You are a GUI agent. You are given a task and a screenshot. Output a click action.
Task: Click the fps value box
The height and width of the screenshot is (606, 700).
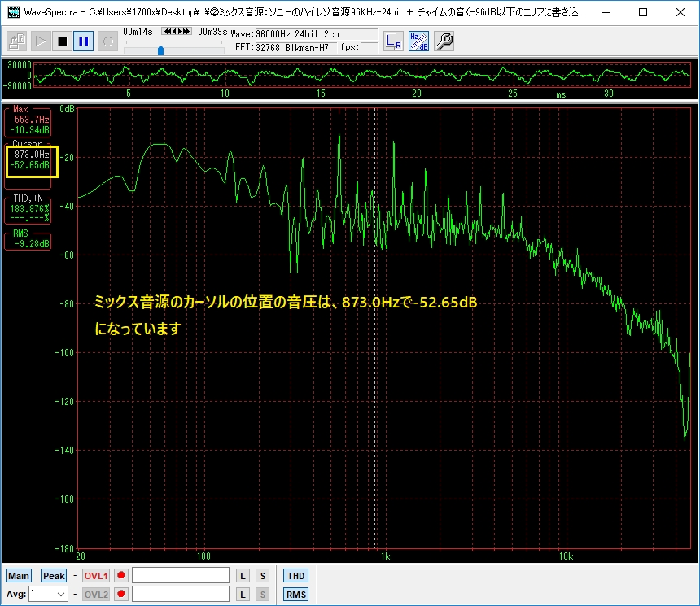(x=370, y=48)
